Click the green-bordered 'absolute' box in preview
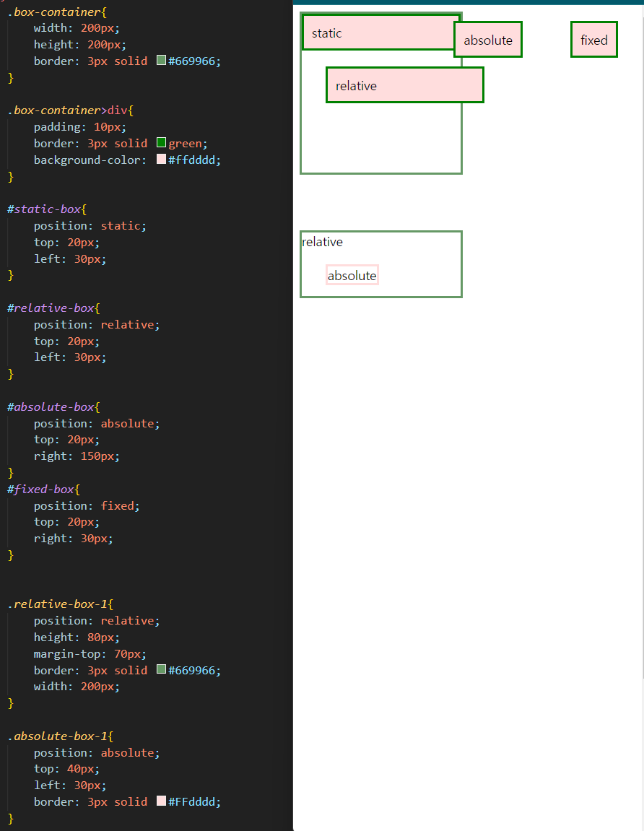 click(488, 40)
